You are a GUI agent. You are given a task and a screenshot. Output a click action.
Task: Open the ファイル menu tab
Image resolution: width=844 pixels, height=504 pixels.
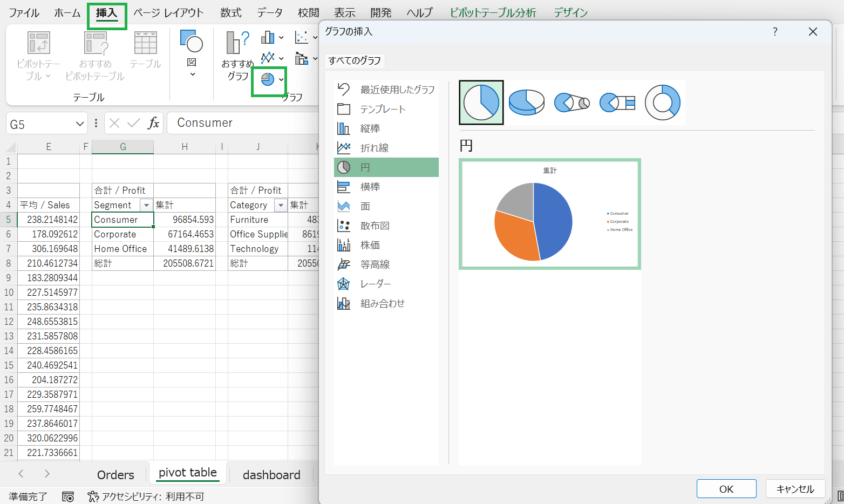click(x=24, y=12)
